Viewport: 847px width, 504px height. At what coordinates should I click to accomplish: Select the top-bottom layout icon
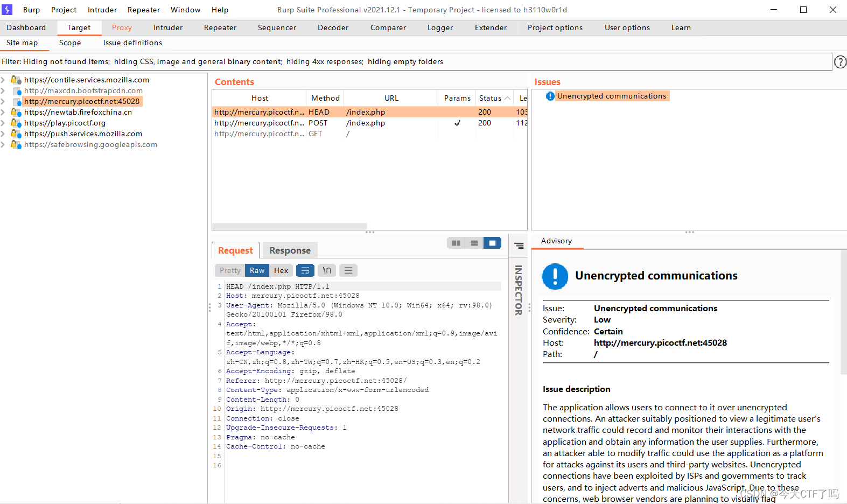click(474, 243)
